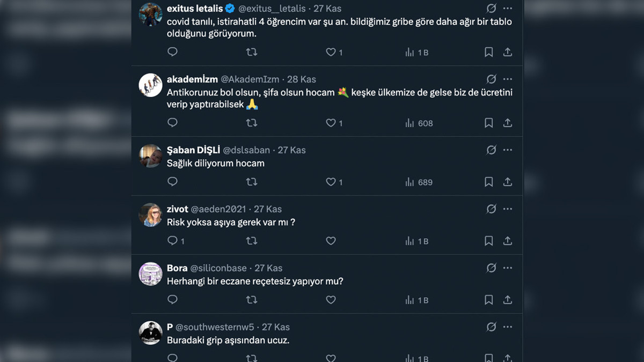Viewport: 644px width, 362px height.
Task: Open the 27 Kas timestamp on P's tweet
Action: (276, 327)
